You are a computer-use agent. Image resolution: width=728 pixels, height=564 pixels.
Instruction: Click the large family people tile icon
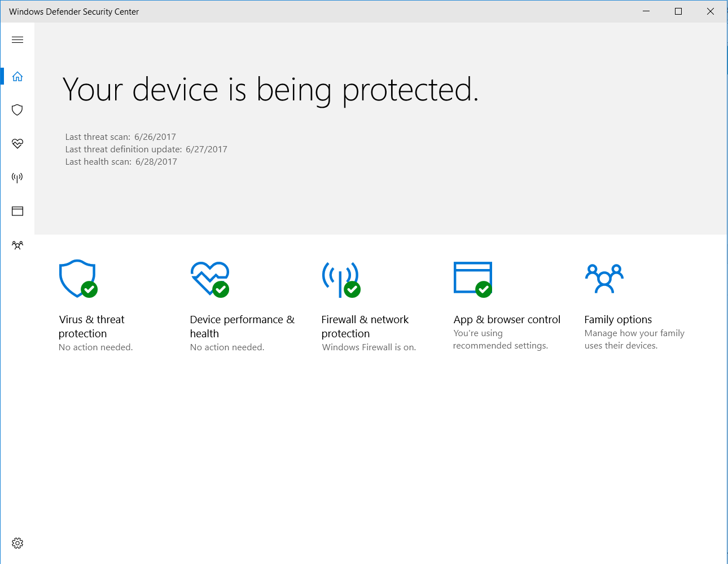coord(604,279)
